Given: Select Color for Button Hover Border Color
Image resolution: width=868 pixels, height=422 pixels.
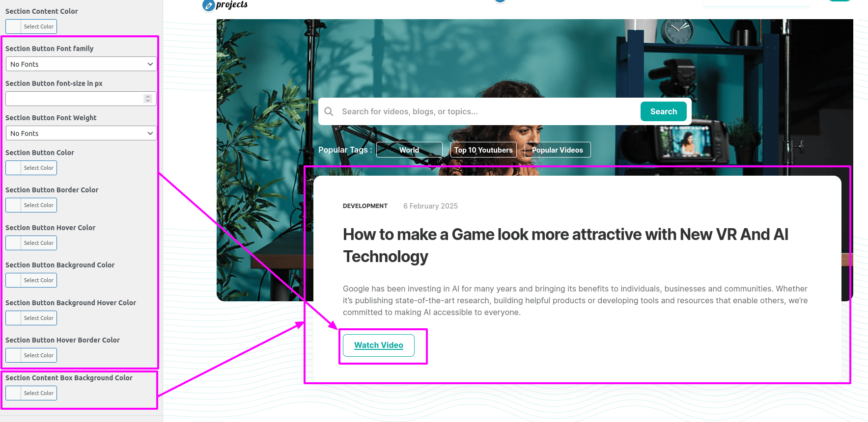Looking at the screenshot, I should [x=31, y=355].
